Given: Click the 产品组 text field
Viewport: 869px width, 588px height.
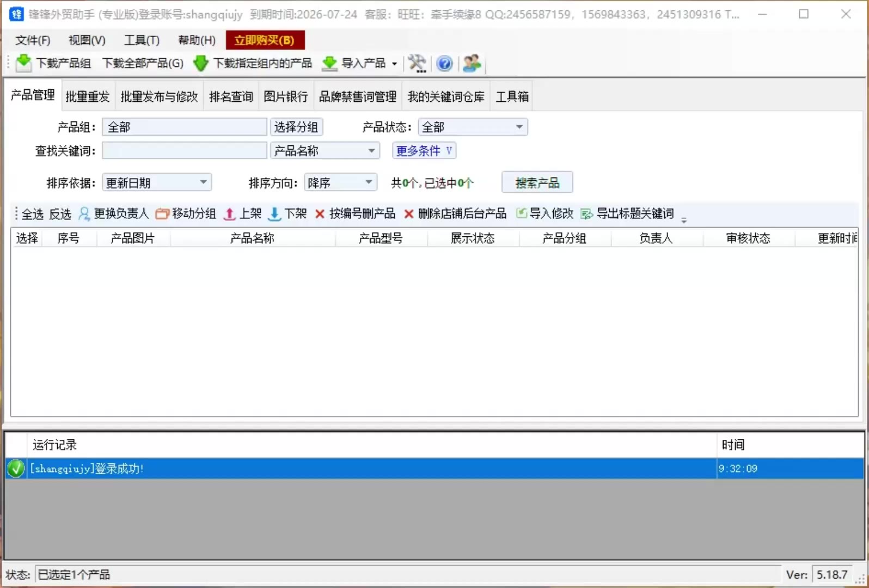Looking at the screenshot, I should (184, 127).
